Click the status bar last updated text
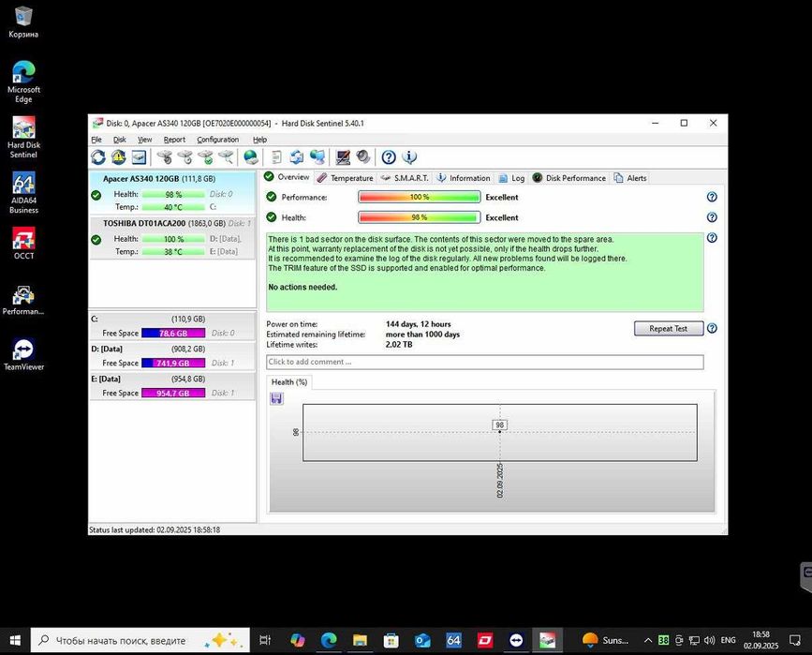Viewport: 812px width, 655px height. (155, 530)
